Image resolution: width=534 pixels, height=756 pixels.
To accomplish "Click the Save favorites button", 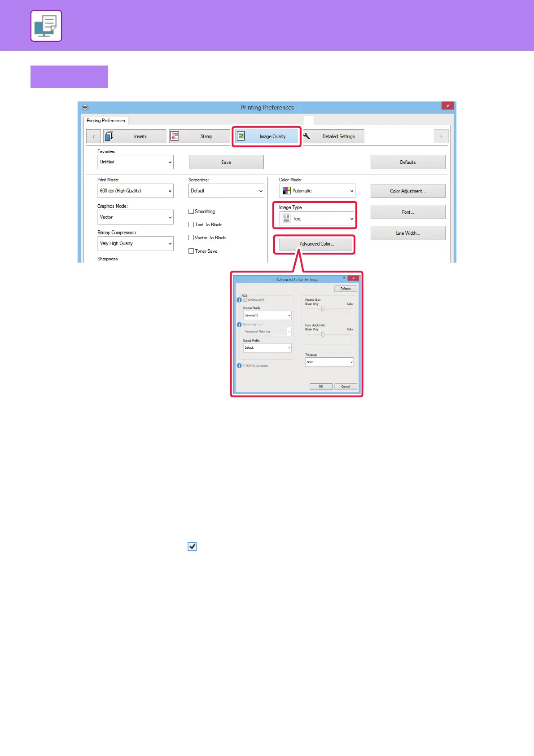I will pyautogui.click(x=226, y=162).
